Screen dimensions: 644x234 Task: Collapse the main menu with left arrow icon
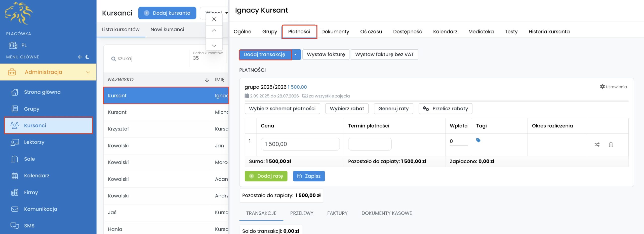tap(80, 57)
